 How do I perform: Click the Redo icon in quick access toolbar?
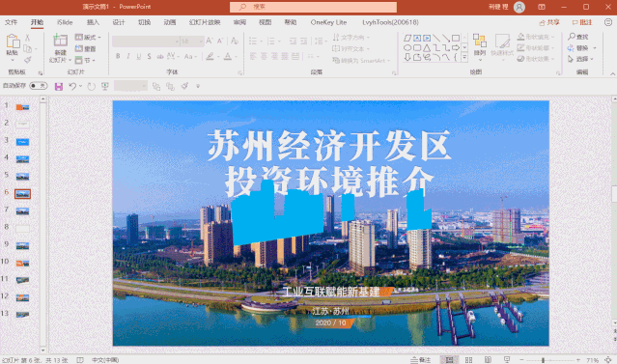[x=91, y=86]
